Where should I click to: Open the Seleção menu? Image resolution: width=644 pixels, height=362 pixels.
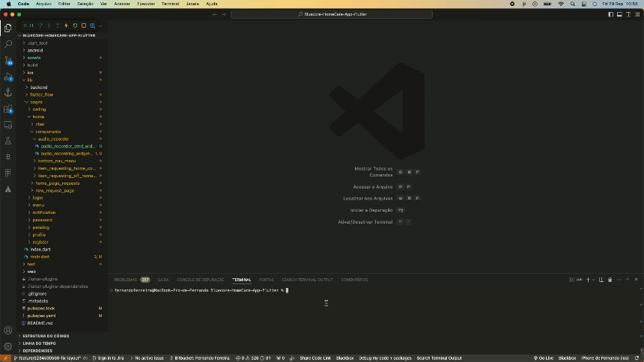(x=85, y=4)
